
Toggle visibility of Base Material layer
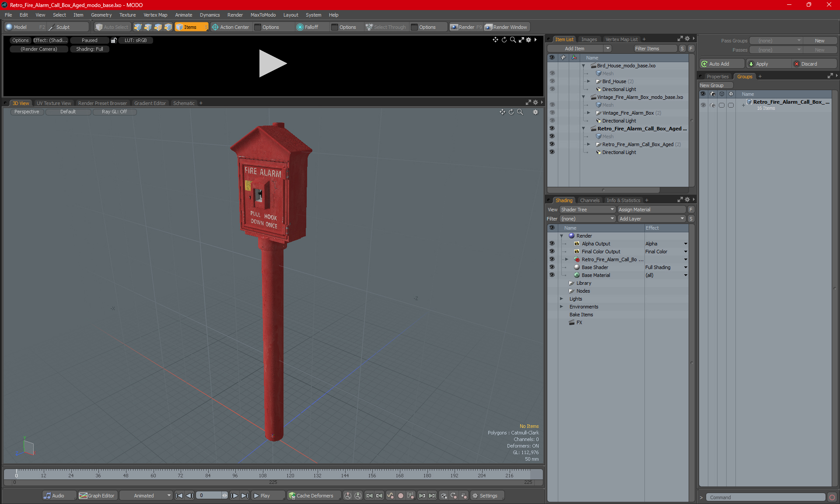point(552,275)
